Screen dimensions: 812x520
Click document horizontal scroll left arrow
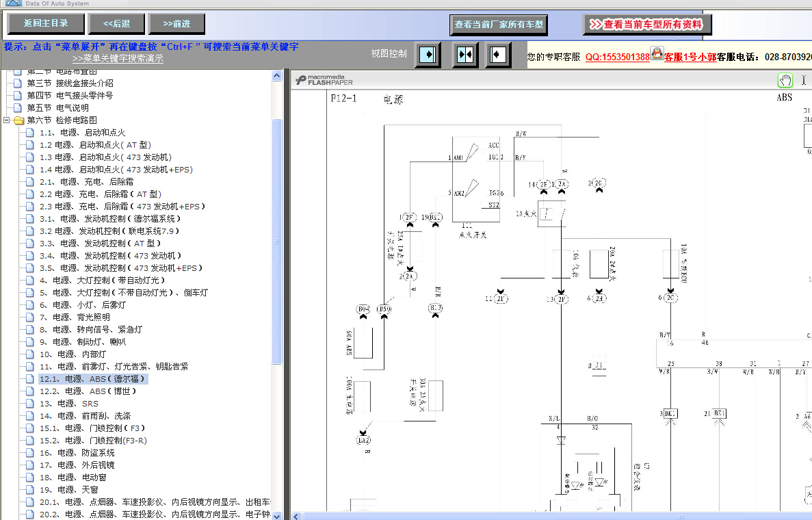297,517
